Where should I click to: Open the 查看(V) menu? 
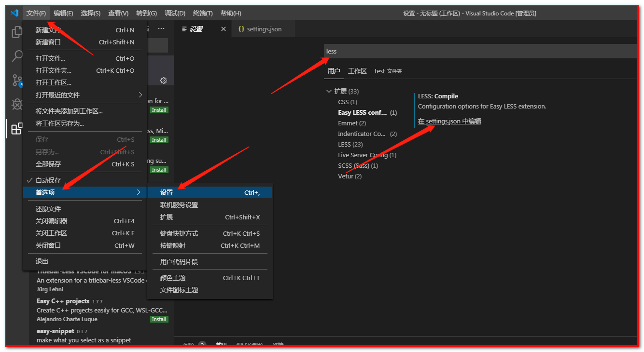tap(118, 13)
